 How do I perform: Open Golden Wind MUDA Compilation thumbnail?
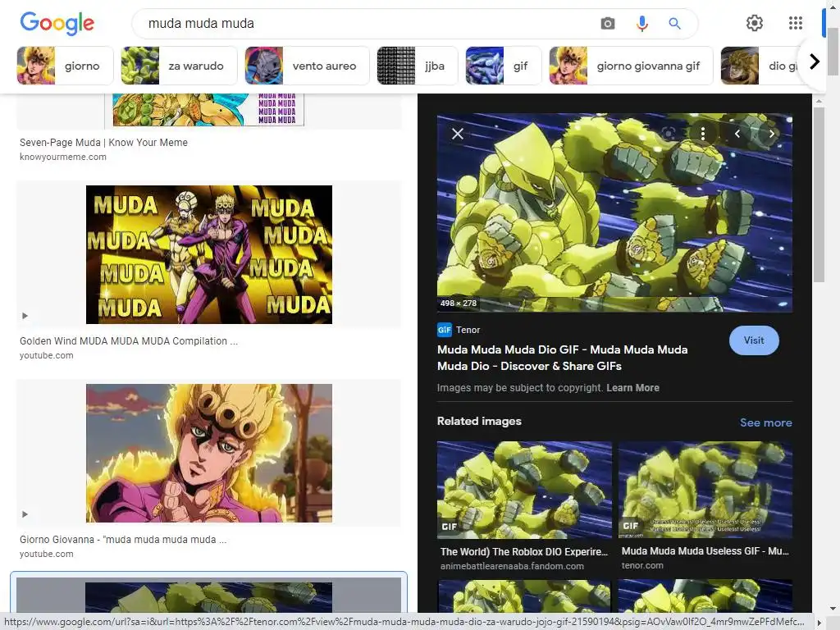tap(209, 254)
